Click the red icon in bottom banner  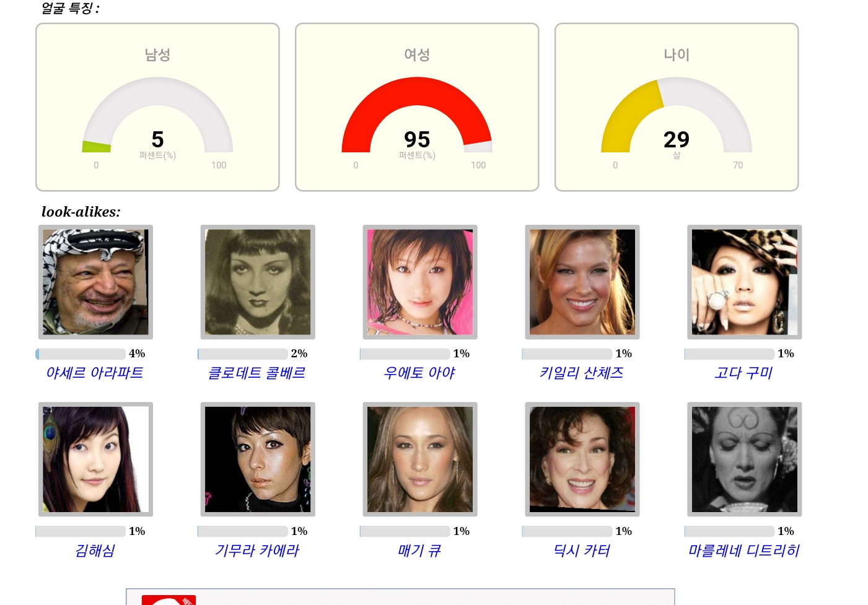click(169, 599)
